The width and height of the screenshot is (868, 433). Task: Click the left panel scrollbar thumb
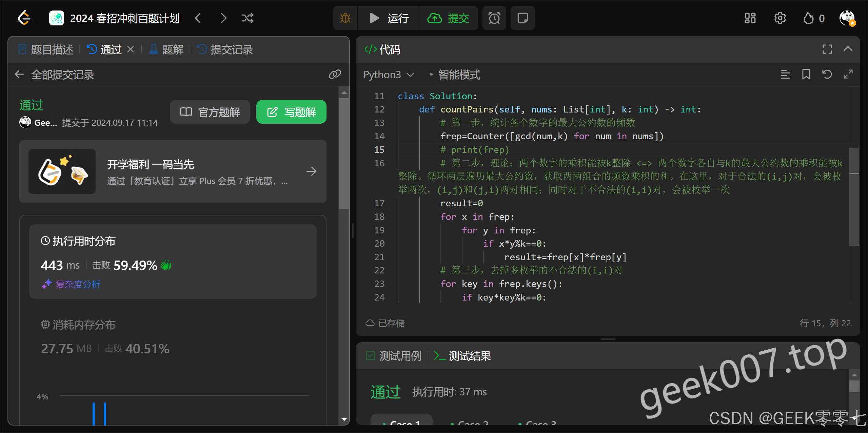coord(344,152)
